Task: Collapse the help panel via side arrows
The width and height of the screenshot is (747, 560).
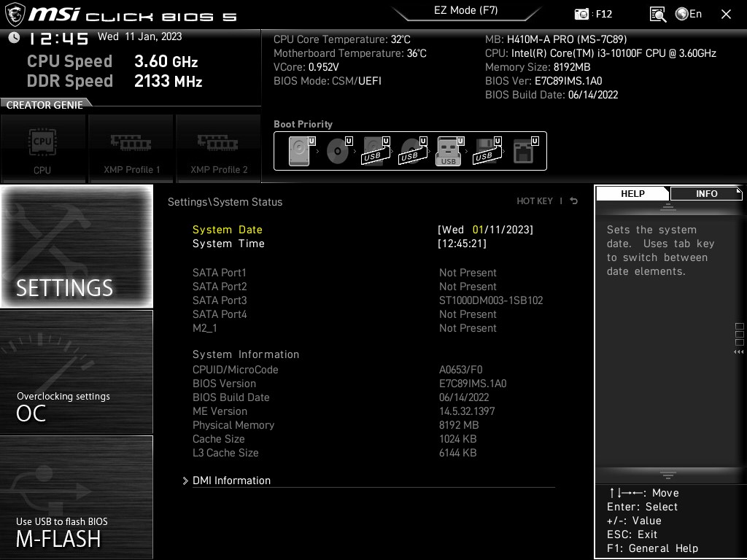Action: 738,352
